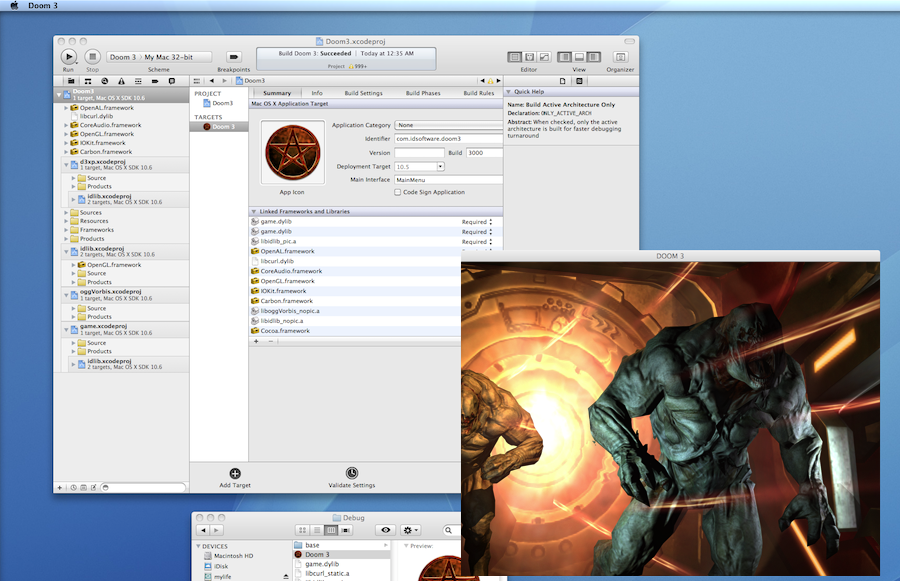900x581 pixels.
Task: Select Doom3 under PROJECT
Action: [x=218, y=103]
